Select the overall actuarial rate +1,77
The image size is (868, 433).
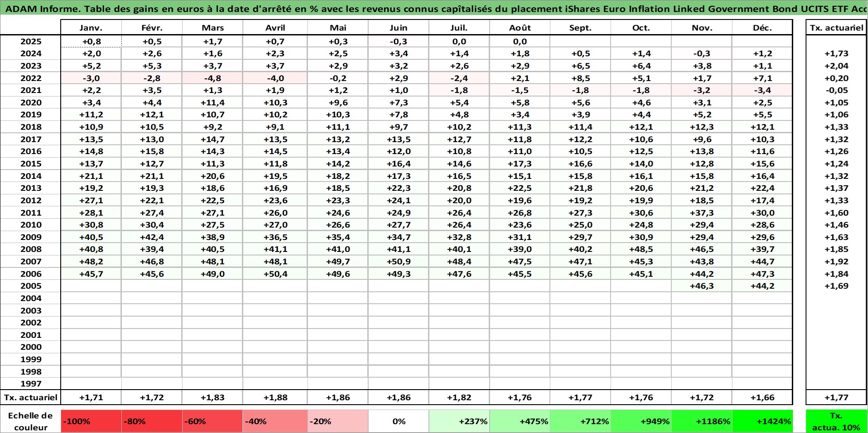837,398
